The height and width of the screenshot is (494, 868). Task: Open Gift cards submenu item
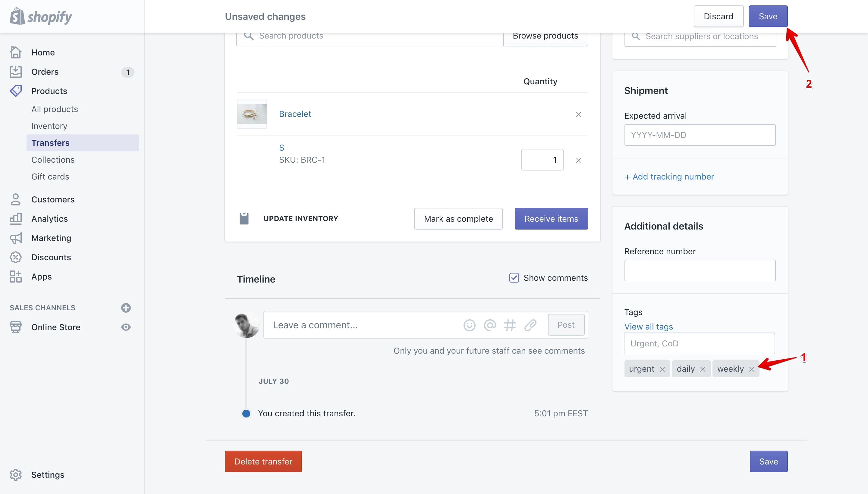[x=50, y=177]
